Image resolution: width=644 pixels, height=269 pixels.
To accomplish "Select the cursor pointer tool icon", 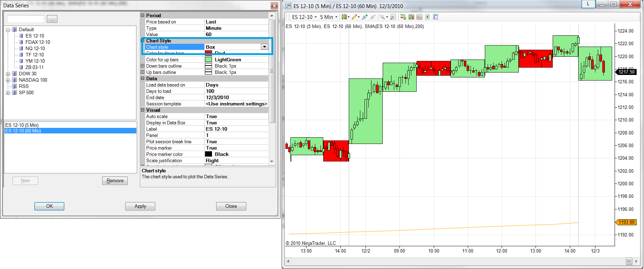I will click(383, 17).
